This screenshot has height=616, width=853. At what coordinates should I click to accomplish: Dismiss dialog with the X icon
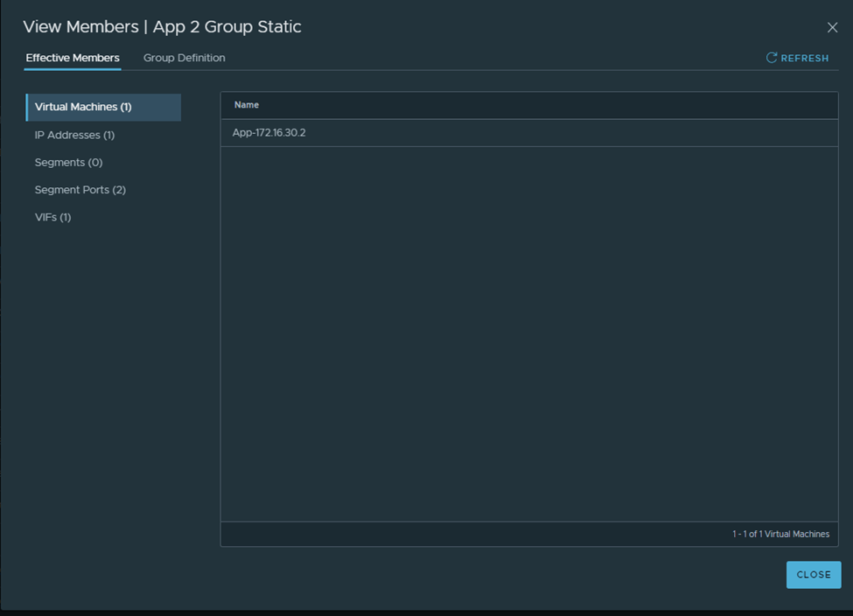click(x=832, y=28)
